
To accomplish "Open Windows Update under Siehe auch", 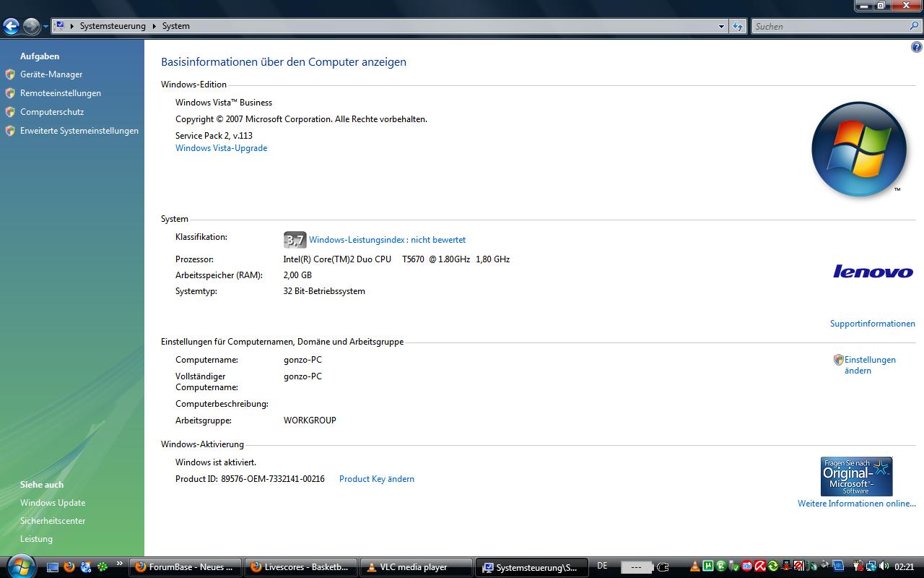I will (x=53, y=503).
